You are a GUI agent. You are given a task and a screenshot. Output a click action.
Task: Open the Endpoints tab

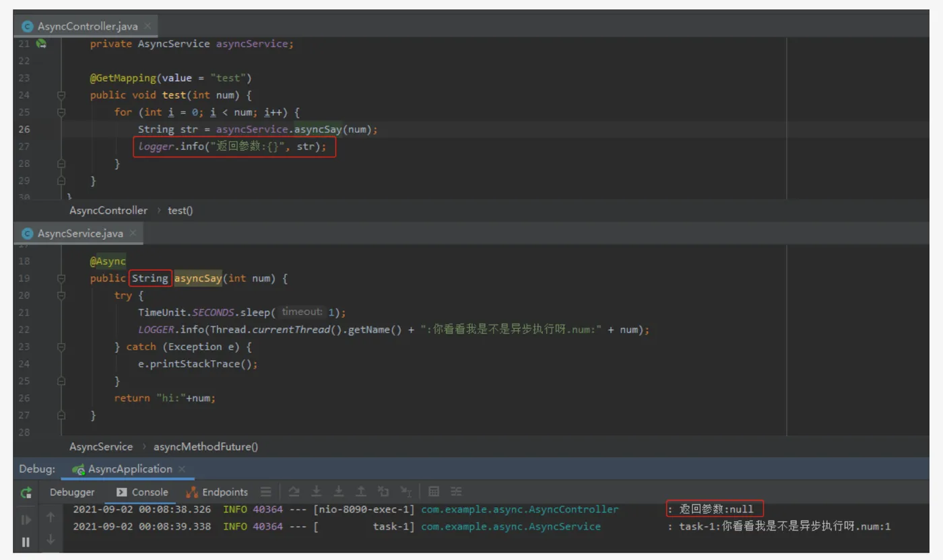click(x=217, y=492)
